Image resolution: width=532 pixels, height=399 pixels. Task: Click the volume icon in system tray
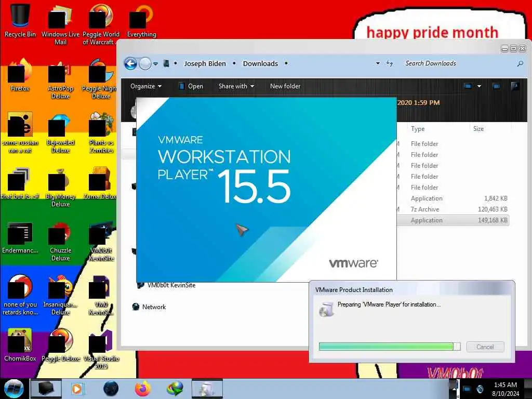480,389
